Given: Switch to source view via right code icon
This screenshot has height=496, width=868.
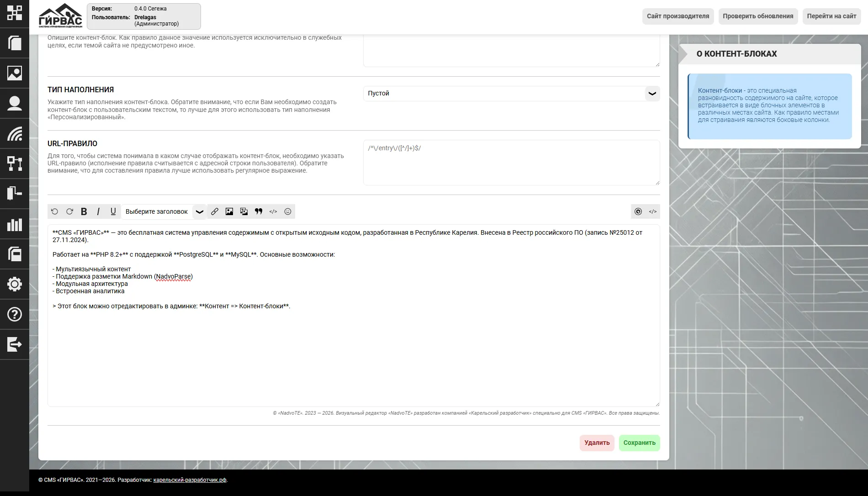Looking at the screenshot, I should (653, 211).
